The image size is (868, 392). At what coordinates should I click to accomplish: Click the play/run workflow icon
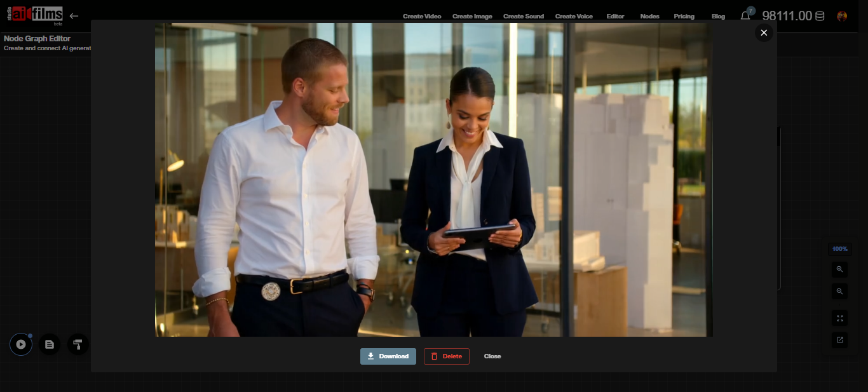21,344
